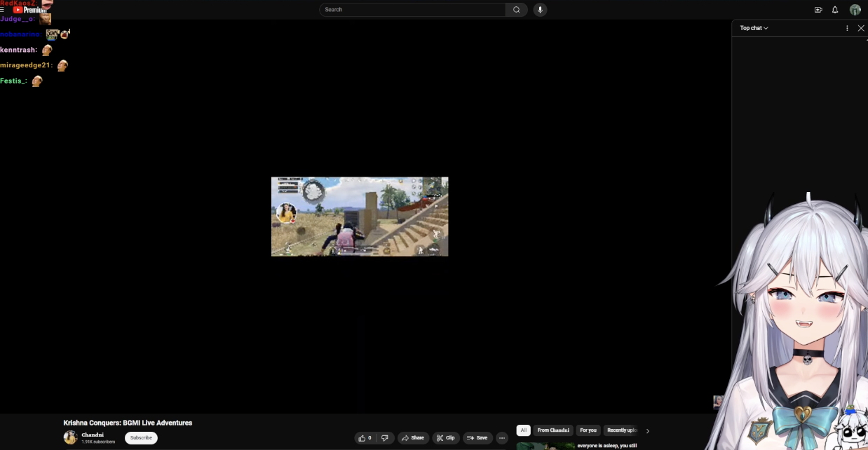
Task: Open the live chat three-dot options
Action: [847, 29]
